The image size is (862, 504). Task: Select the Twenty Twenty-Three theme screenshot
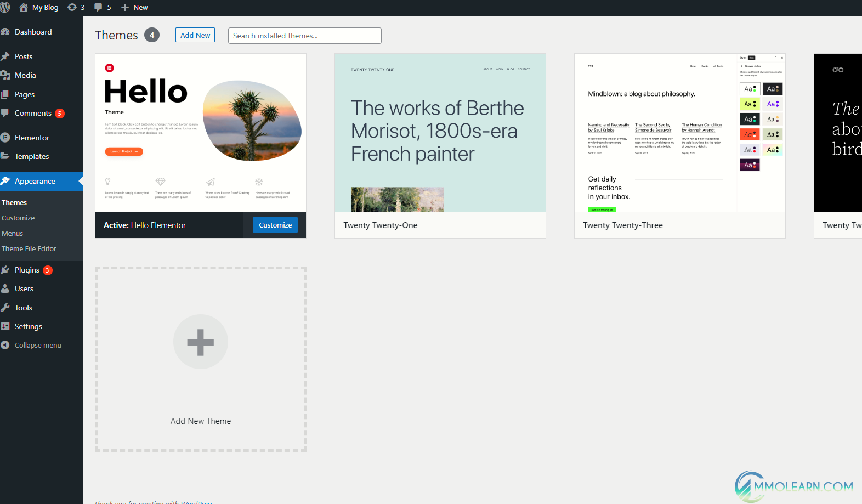pos(680,133)
